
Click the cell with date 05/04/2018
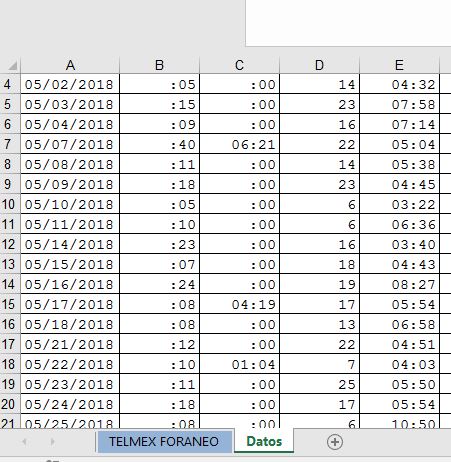[x=70, y=124]
